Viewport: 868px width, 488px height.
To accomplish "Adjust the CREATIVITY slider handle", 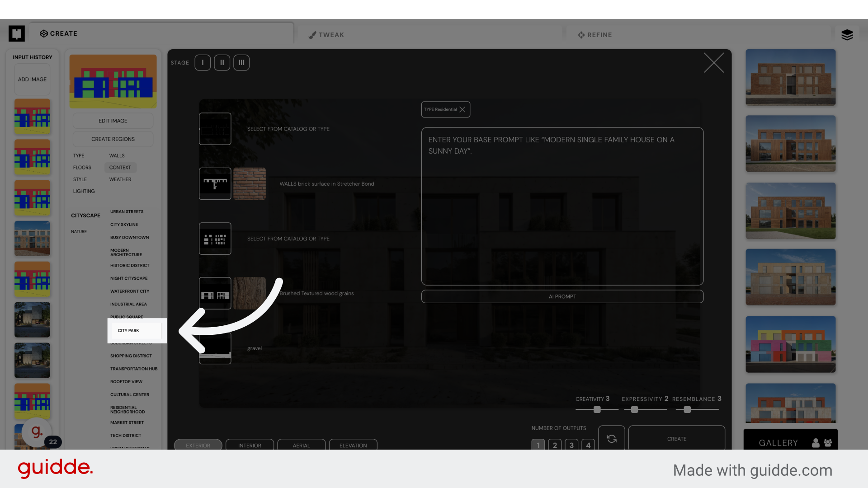I will tap(597, 409).
